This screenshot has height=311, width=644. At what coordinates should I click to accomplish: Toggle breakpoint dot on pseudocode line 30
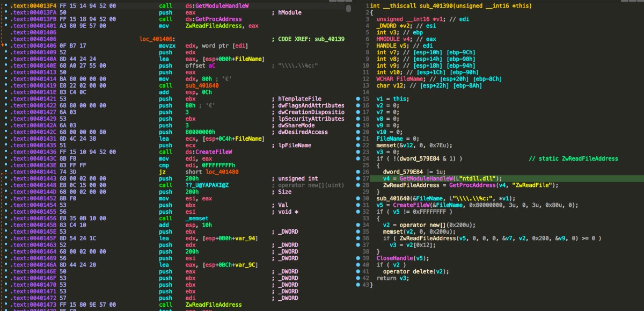(x=358, y=198)
